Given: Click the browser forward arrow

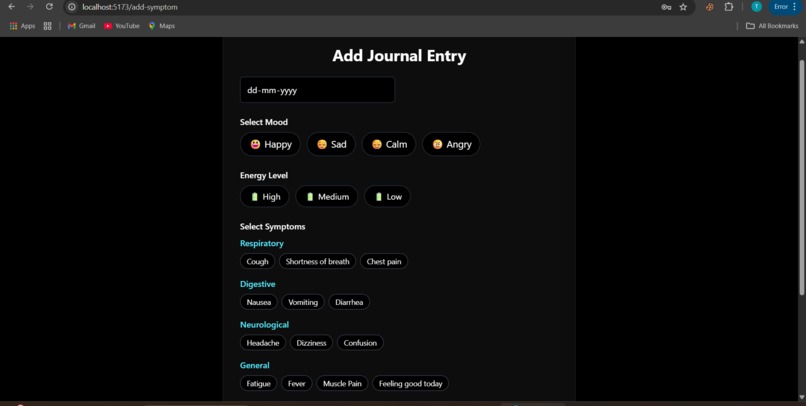Looking at the screenshot, I should pos(30,7).
